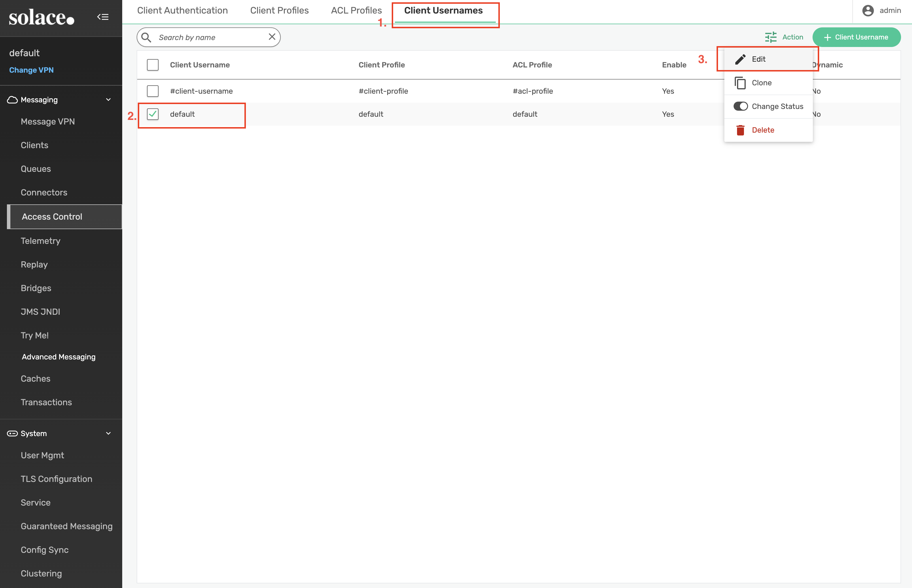912x588 pixels.
Task: Check the #client-username row checkbox
Action: click(153, 91)
